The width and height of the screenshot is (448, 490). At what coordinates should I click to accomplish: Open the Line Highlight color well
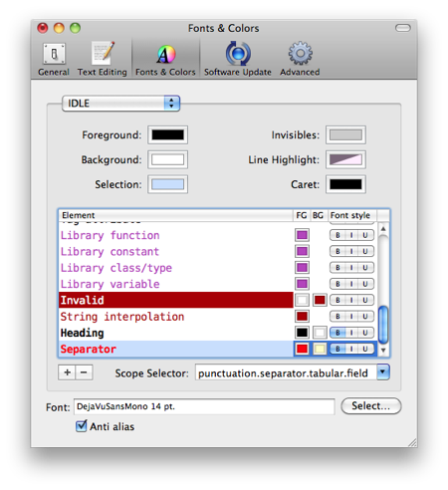(345, 159)
